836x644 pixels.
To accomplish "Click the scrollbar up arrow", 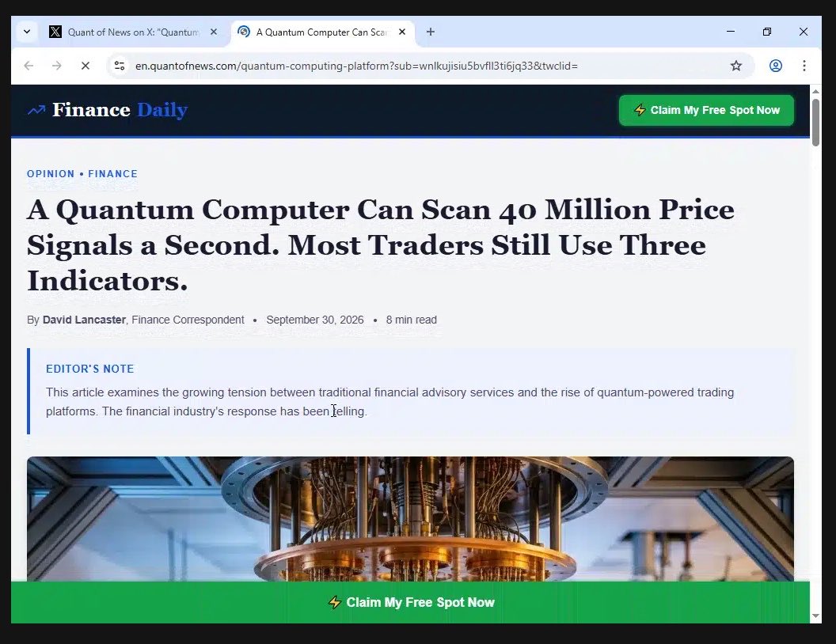I will pyautogui.click(x=815, y=92).
